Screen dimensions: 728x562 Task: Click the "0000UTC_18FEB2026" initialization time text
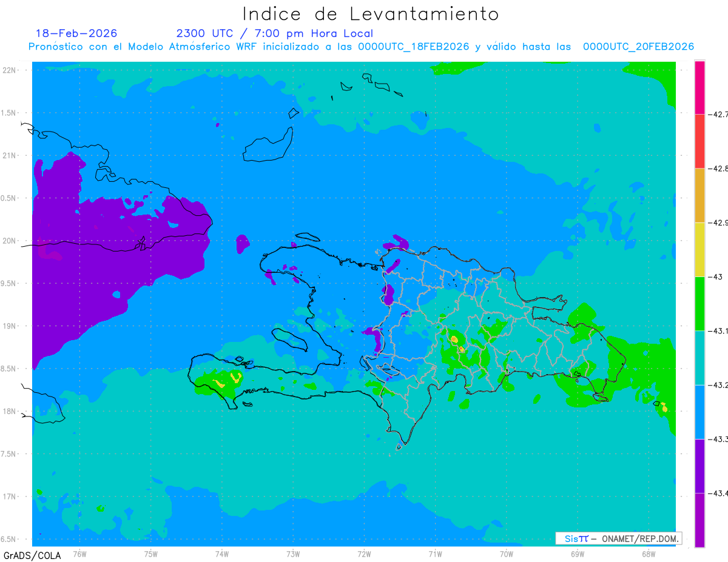414,47
